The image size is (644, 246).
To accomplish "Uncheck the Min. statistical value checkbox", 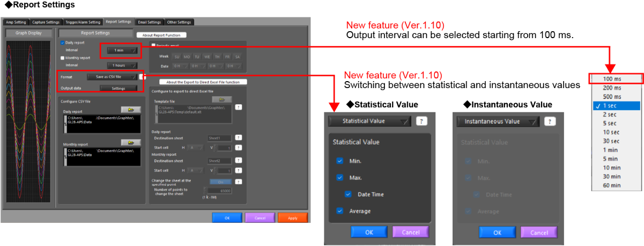I will coord(339,161).
